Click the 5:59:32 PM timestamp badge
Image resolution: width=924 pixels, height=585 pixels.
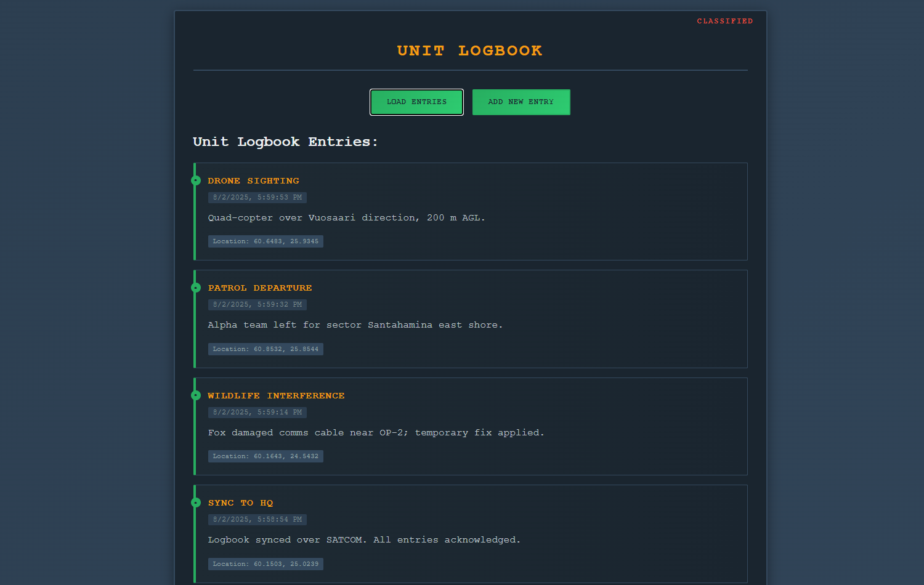pos(257,305)
